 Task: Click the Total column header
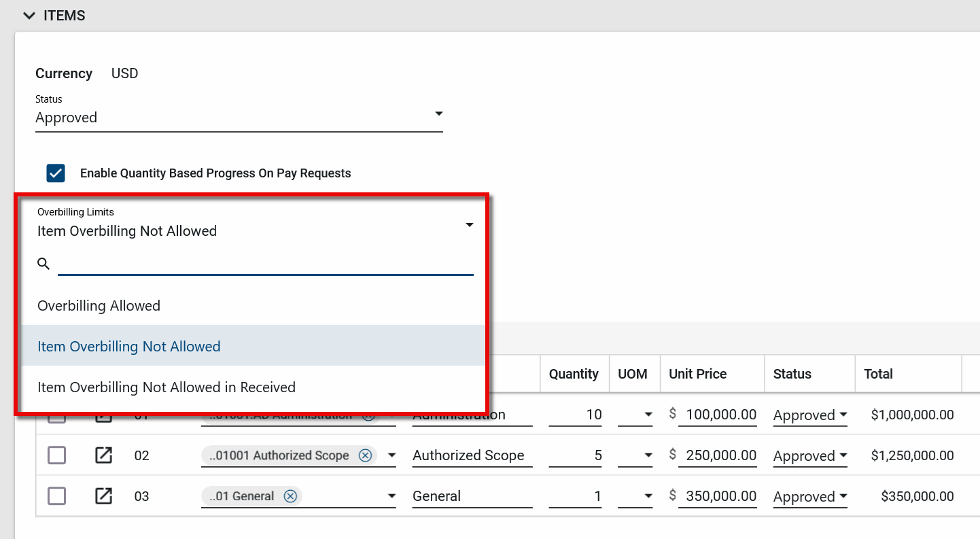(x=878, y=374)
